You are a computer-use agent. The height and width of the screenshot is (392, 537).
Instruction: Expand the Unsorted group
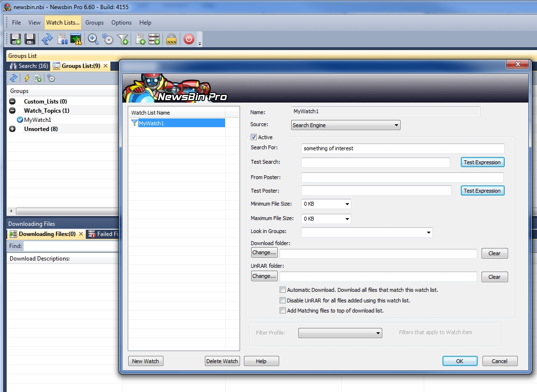tap(13, 129)
